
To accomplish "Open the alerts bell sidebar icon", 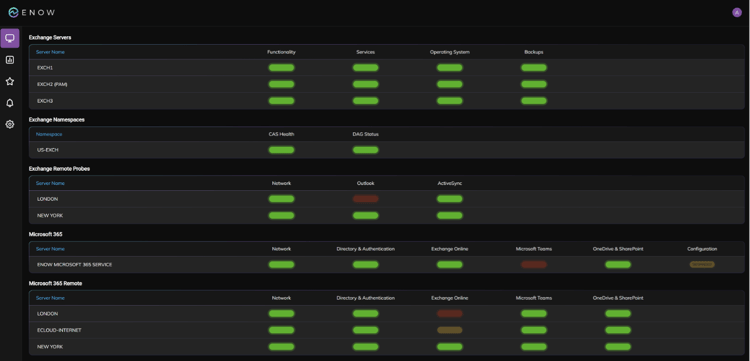I will pos(10,103).
